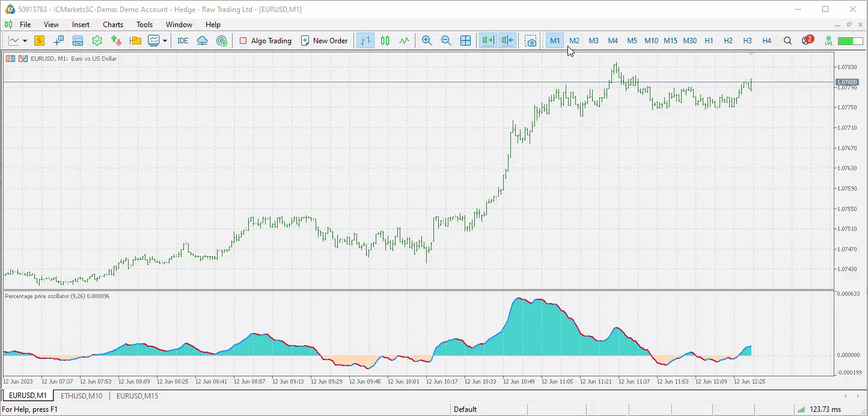This screenshot has width=868, height=416.
Task: Open MetaEditor via the IDE icon
Action: point(182,40)
